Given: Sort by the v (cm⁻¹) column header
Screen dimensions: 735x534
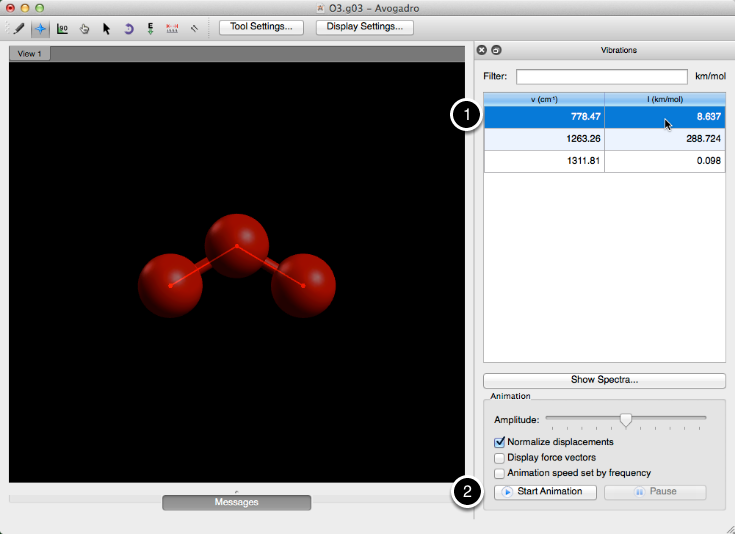Looking at the screenshot, I should click(x=544, y=98).
